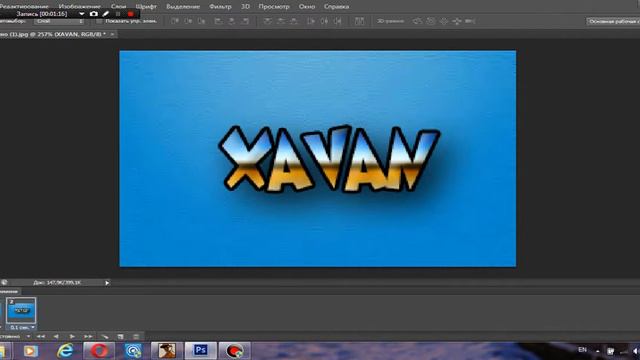
Task: Open the Шрифт menu
Action: (x=146, y=6)
